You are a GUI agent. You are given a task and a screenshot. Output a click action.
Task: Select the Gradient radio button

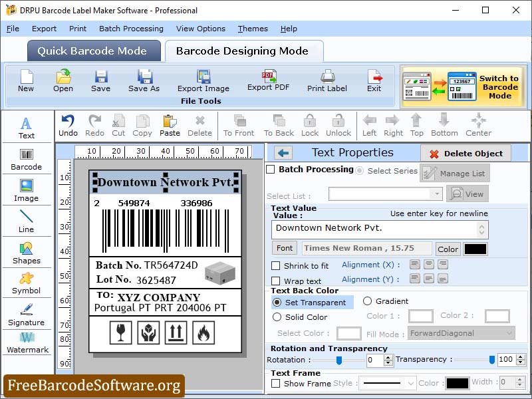pyautogui.click(x=367, y=301)
